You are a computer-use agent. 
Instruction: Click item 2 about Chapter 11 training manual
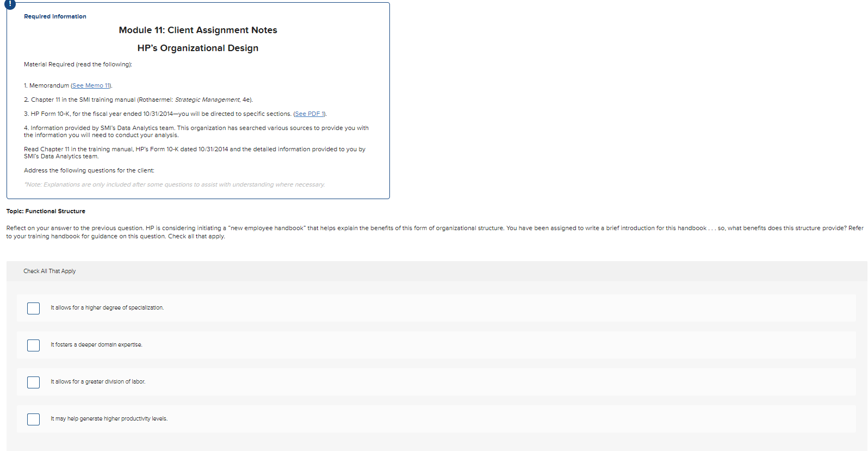coord(138,100)
